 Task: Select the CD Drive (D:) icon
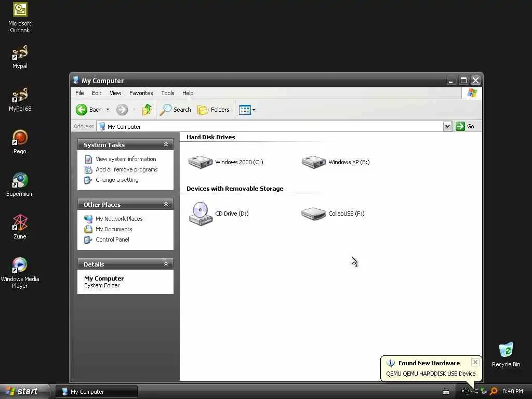(200, 214)
